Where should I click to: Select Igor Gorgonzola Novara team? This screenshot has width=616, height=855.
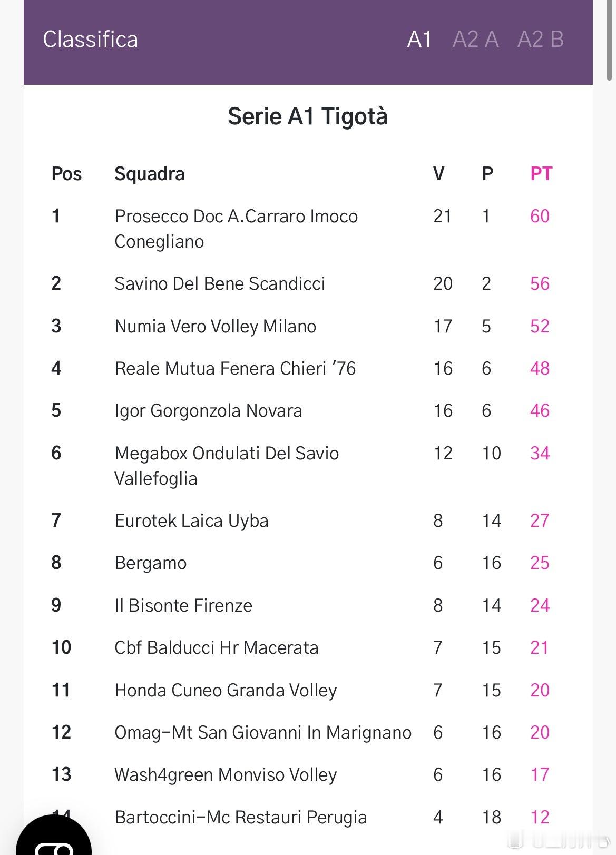click(208, 411)
